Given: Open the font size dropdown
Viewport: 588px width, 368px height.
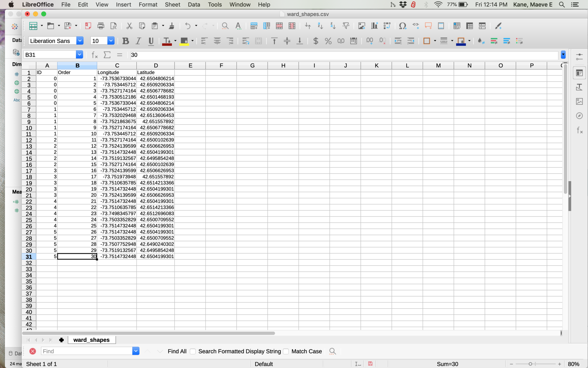Looking at the screenshot, I should 111,41.
